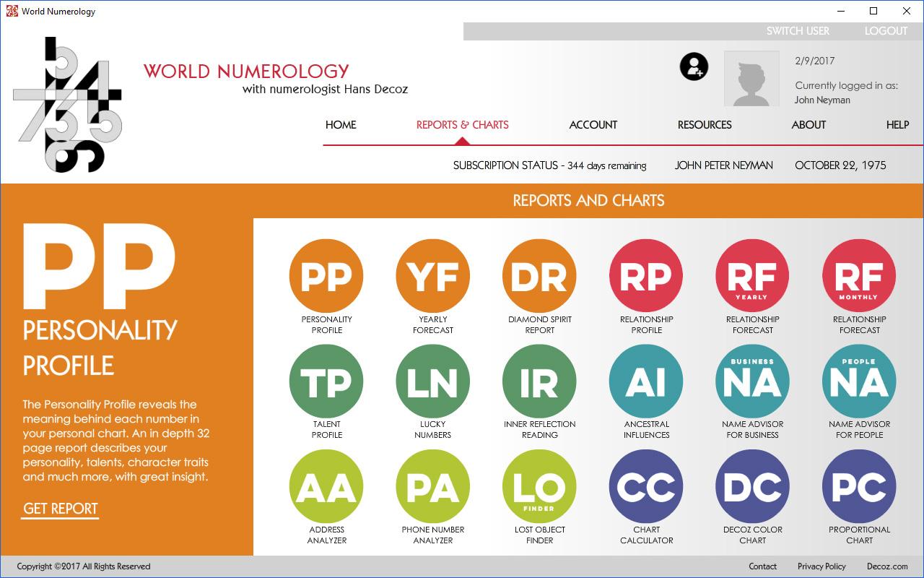Click the REPORTS AND CHARTS header bar text

pyautogui.click(x=588, y=201)
